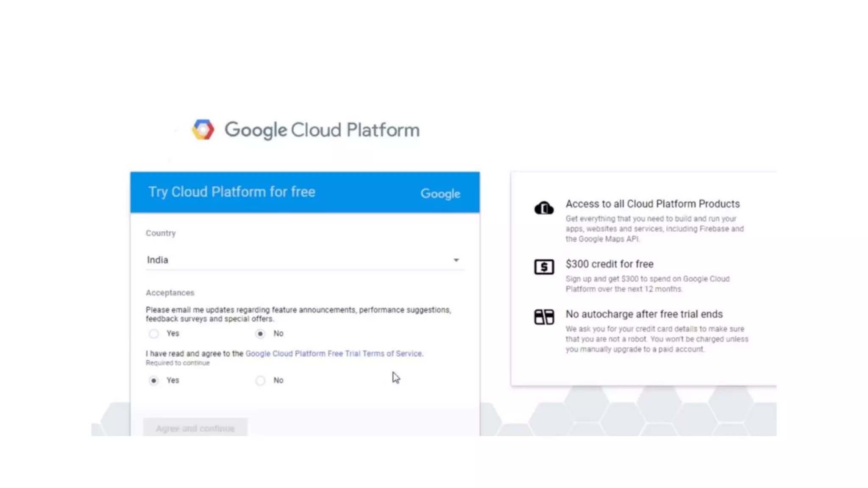Click the Google Cloud Platform title text
The width and height of the screenshot is (868, 488).
(322, 130)
